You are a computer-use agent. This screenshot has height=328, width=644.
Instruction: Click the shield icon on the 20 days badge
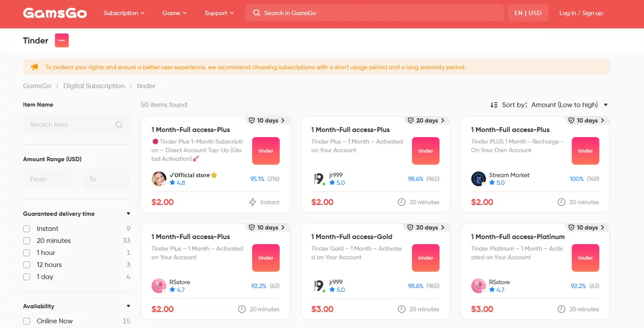pyautogui.click(x=411, y=120)
